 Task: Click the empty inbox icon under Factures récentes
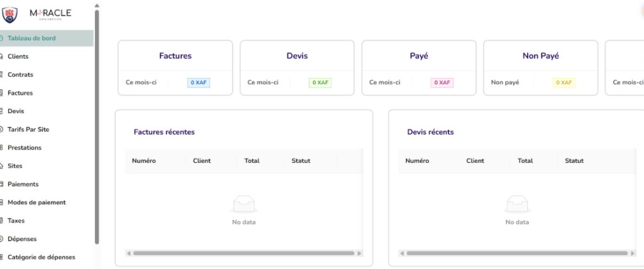[244, 204]
